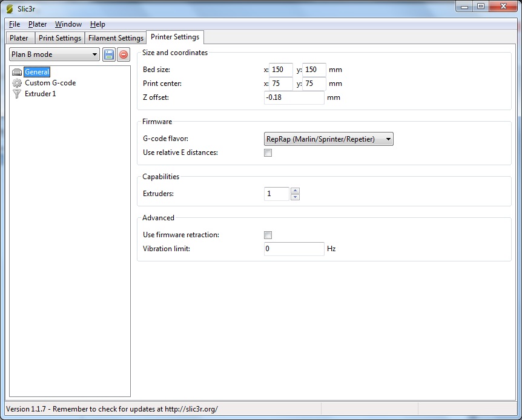Close the Slic3r window
This screenshot has width=522, height=420.
tap(503, 6)
